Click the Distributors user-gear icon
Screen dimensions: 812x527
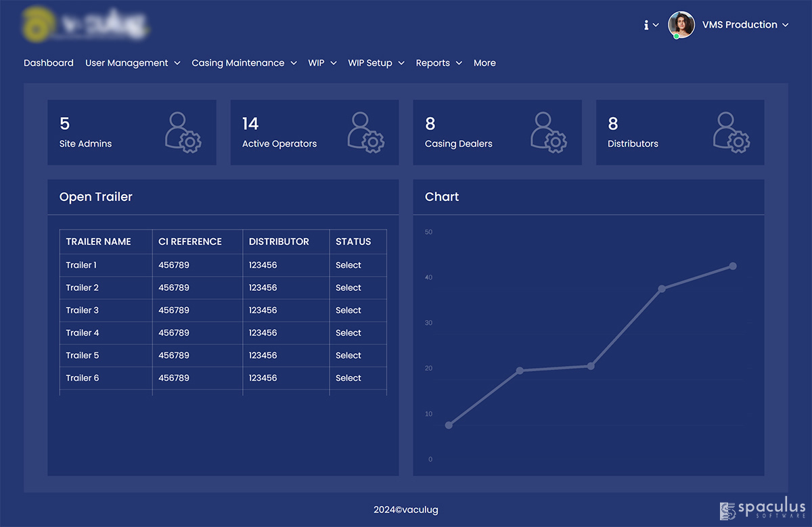[x=731, y=132]
